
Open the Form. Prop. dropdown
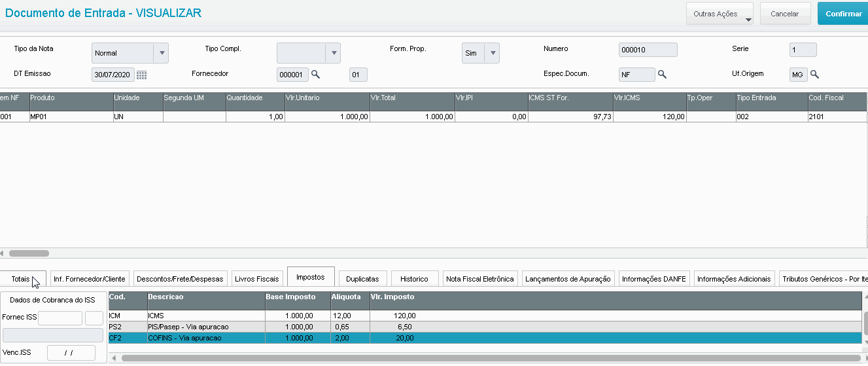[x=492, y=53]
